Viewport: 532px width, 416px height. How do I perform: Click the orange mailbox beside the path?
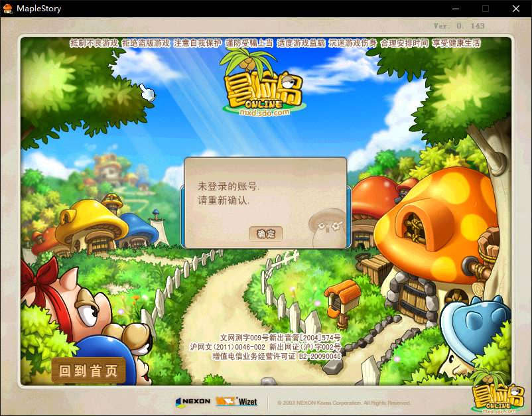(x=343, y=294)
